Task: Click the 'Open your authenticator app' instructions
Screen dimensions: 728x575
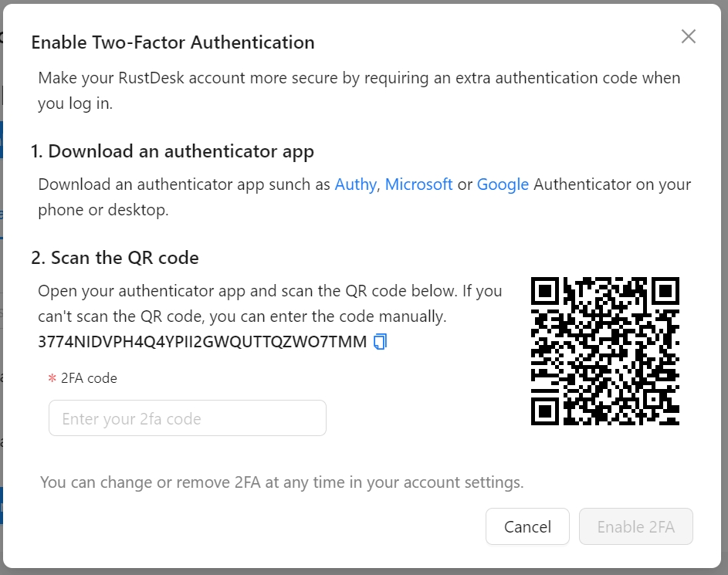Action: click(x=269, y=303)
